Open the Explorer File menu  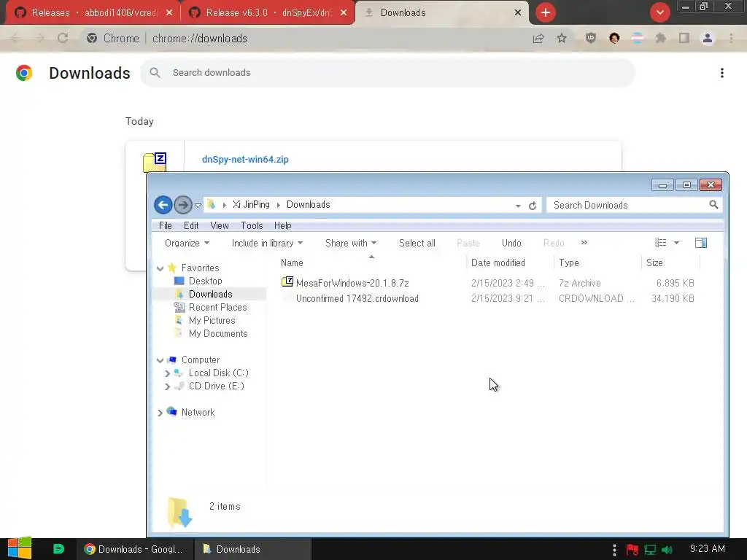[x=166, y=226]
